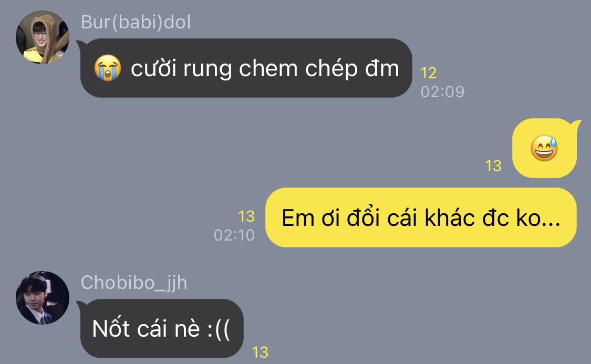Open Chobibo_jjh's profile avatar
Image resolution: width=591 pixels, height=364 pixels.
[x=43, y=298]
